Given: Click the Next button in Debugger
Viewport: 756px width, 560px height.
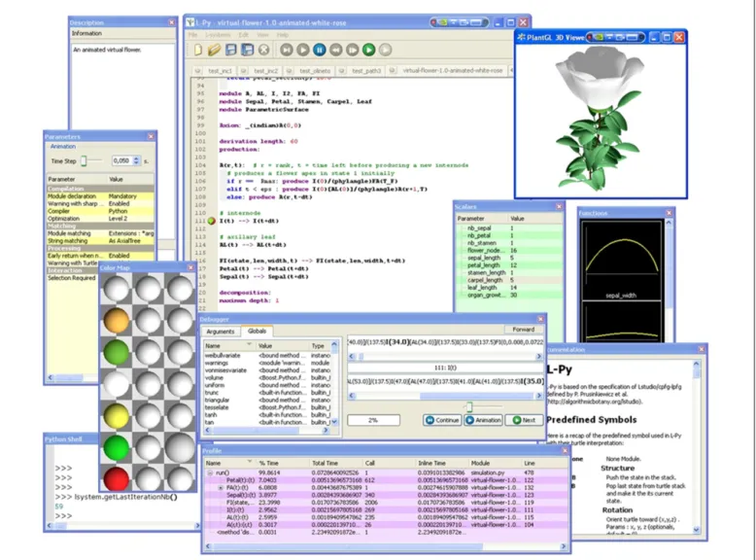Looking at the screenshot, I should 524,420.
